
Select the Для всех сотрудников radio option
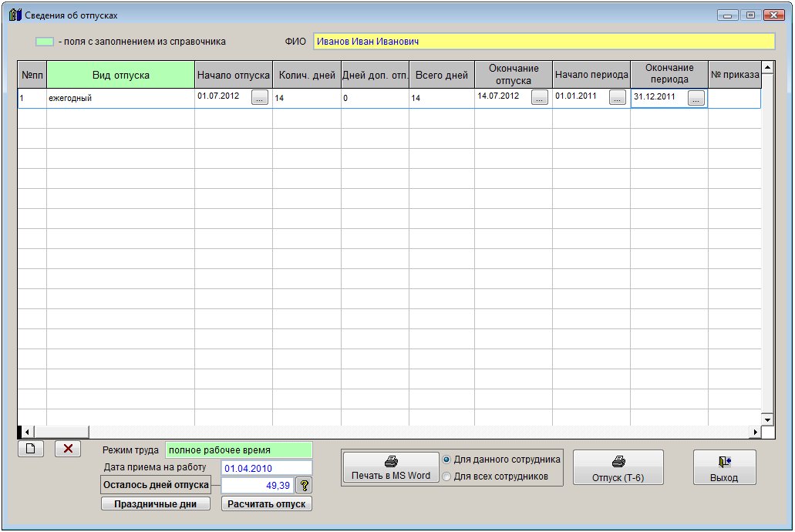tap(446, 476)
